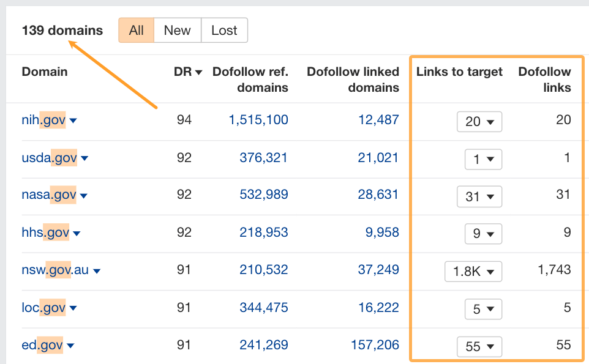Image resolution: width=589 pixels, height=364 pixels.
Task: Open the 20 links dropdown for nih.gov
Action: pyautogui.click(x=479, y=122)
